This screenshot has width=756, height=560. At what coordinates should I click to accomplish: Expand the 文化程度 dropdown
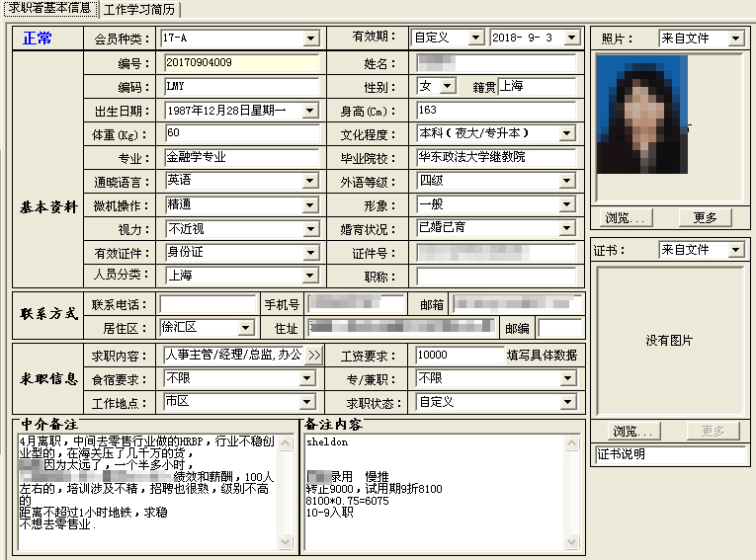(x=567, y=133)
